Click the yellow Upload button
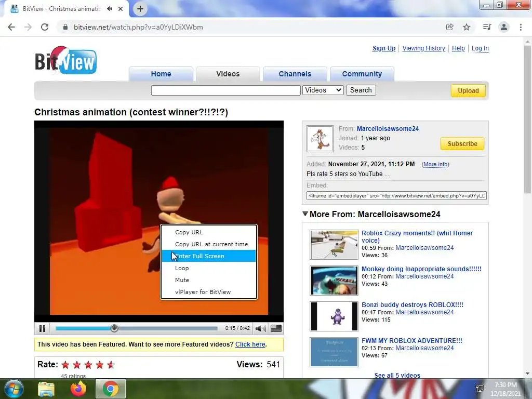Viewport: 532px width, 399px height. click(468, 90)
